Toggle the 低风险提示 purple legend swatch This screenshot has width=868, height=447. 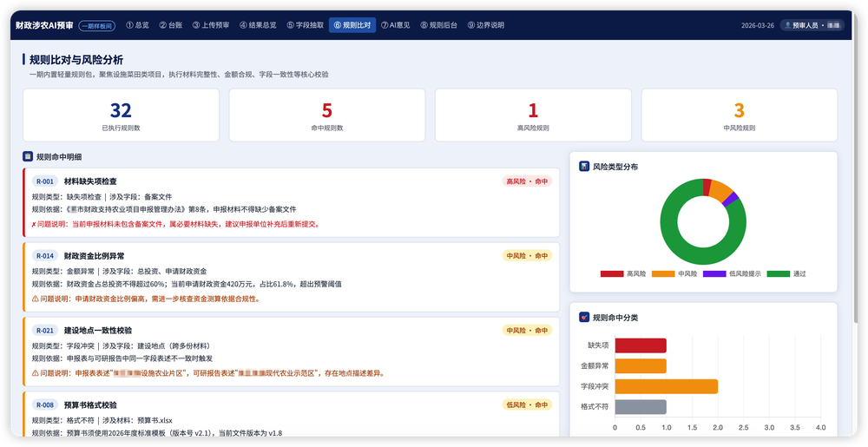[x=714, y=274]
